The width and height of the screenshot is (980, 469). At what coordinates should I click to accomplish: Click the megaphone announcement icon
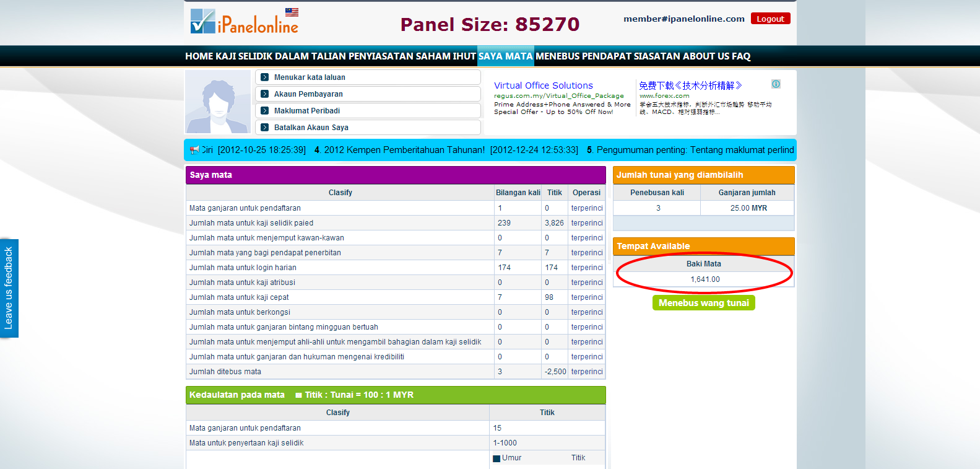click(x=194, y=149)
